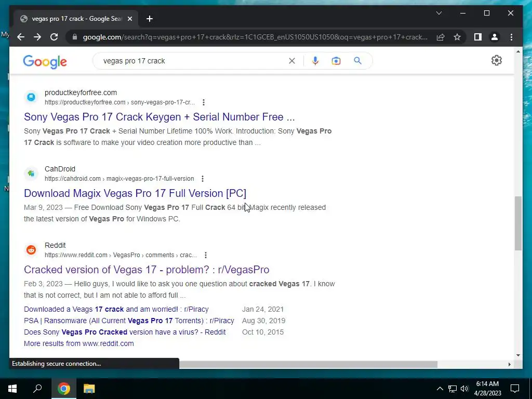Open the volume tray icon
532x399 pixels.
point(464,389)
